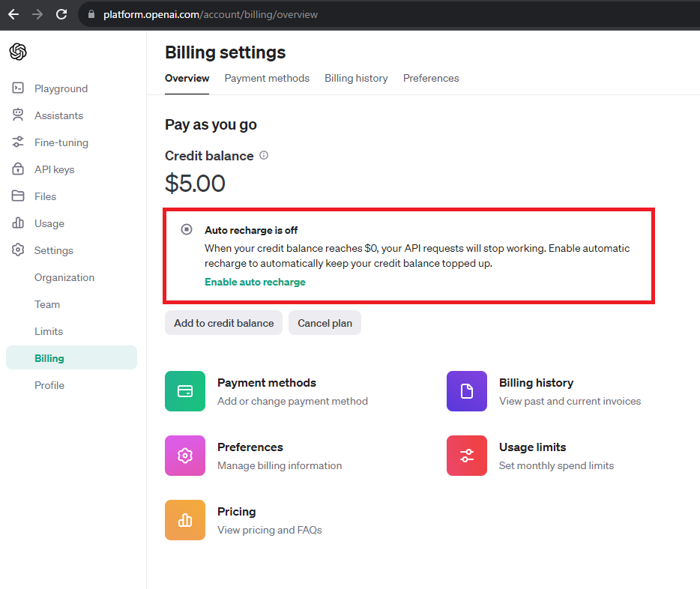700x589 pixels.
Task: Click the green Payment methods card icon
Action: click(185, 391)
